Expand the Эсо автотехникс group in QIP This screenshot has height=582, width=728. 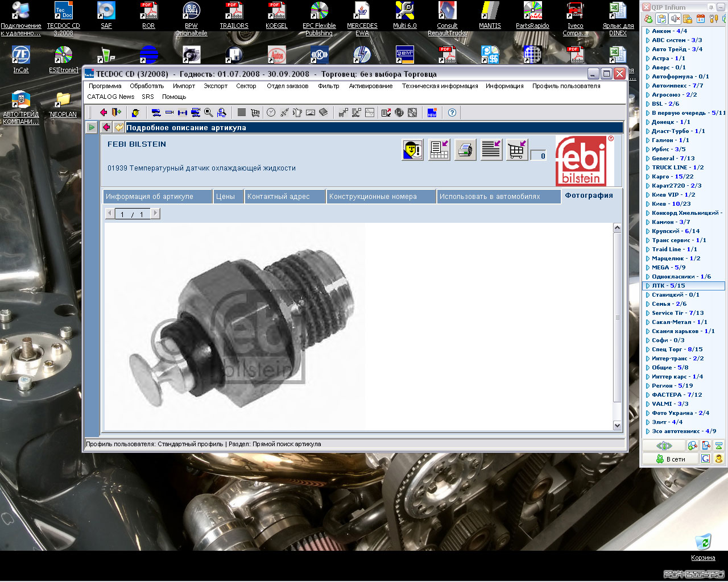pyautogui.click(x=648, y=431)
